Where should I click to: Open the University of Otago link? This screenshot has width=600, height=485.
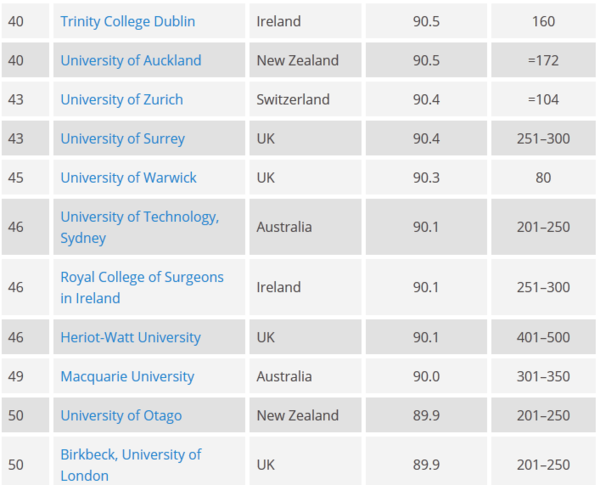pos(121,415)
